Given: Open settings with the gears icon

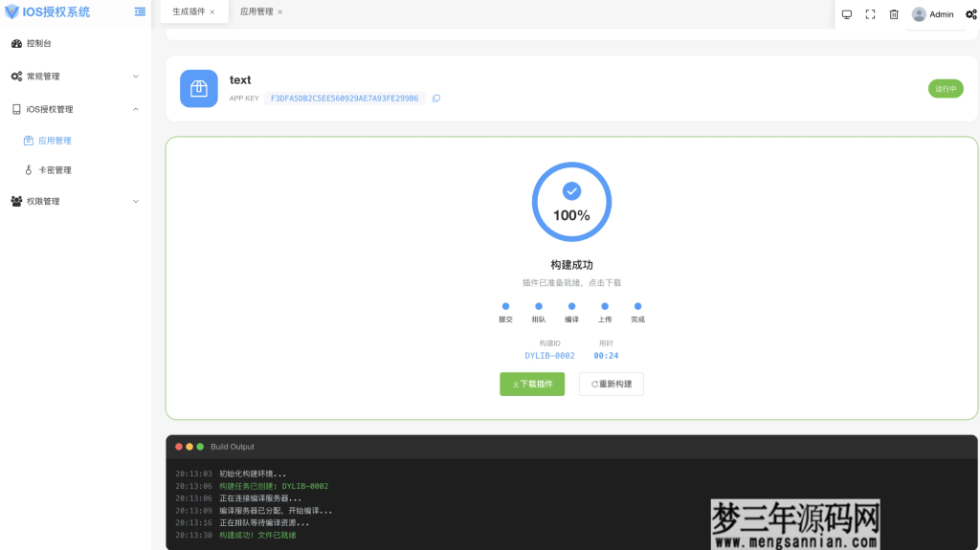Looking at the screenshot, I should pyautogui.click(x=971, y=14).
